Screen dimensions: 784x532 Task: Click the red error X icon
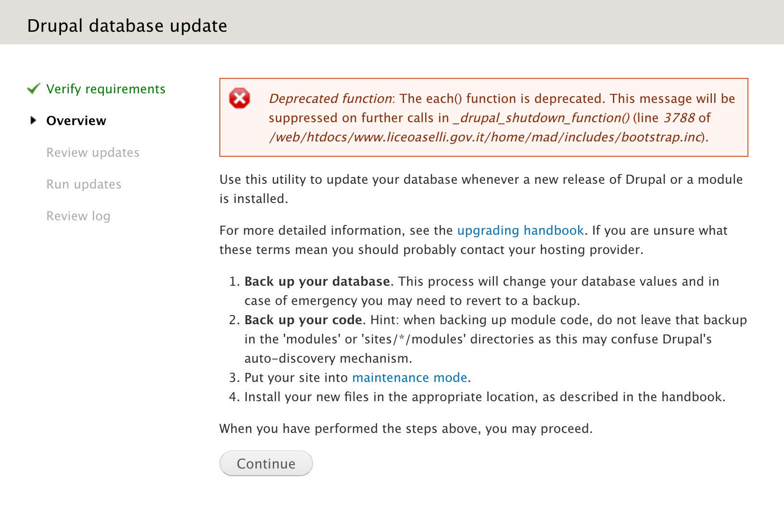pos(240,98)
